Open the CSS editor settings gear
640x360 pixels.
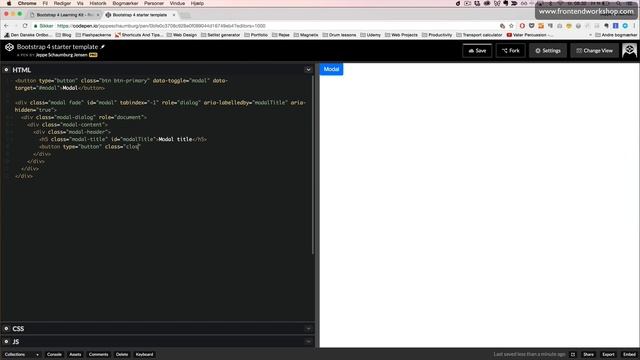6,329
